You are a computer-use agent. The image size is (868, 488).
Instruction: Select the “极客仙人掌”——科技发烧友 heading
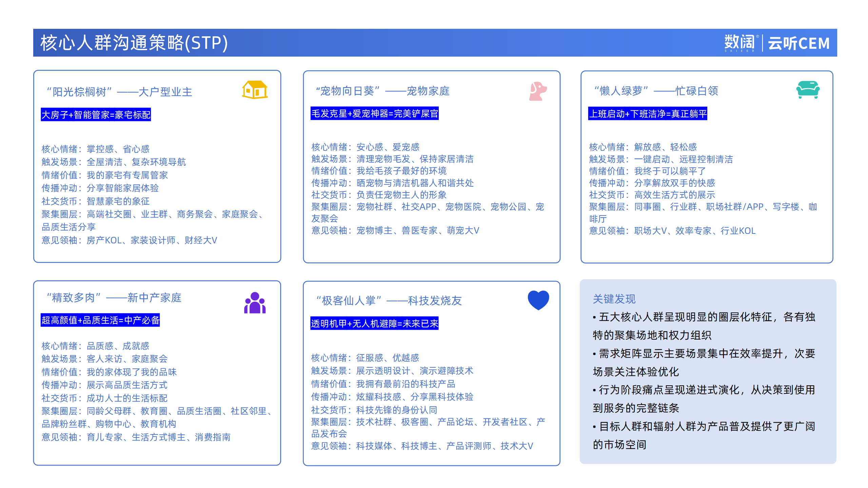tap(389, 301)
